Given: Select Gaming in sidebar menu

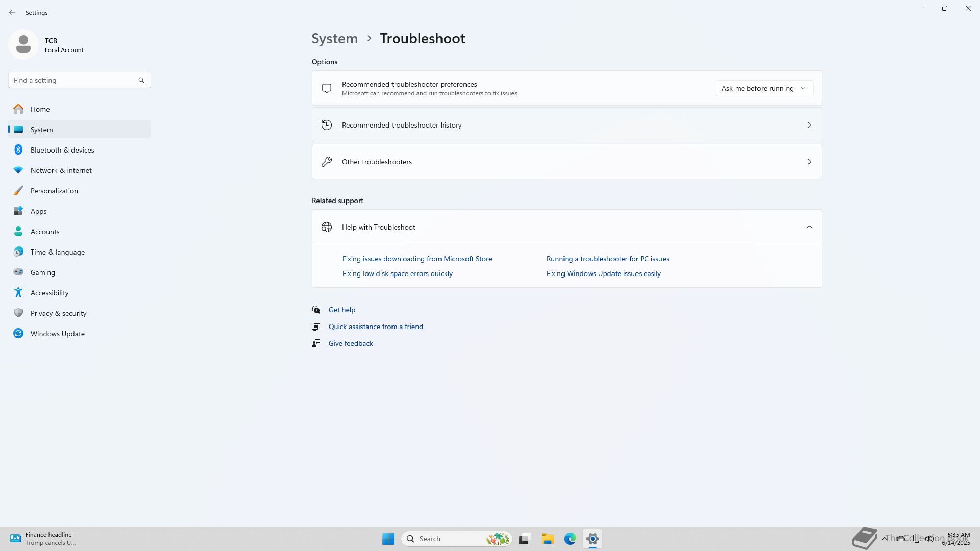Looking at the screenshot, I should tap(42, 272).
